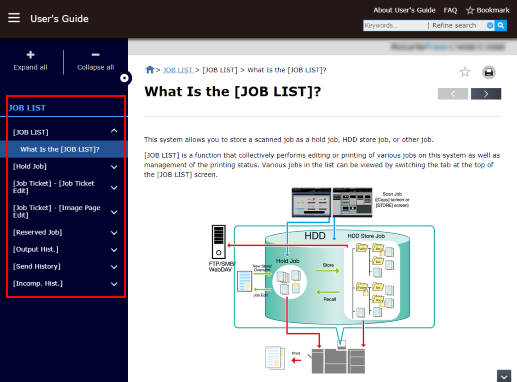
Task: Follow the JOB LIST breadcrumb link
Action: [178, 70]
